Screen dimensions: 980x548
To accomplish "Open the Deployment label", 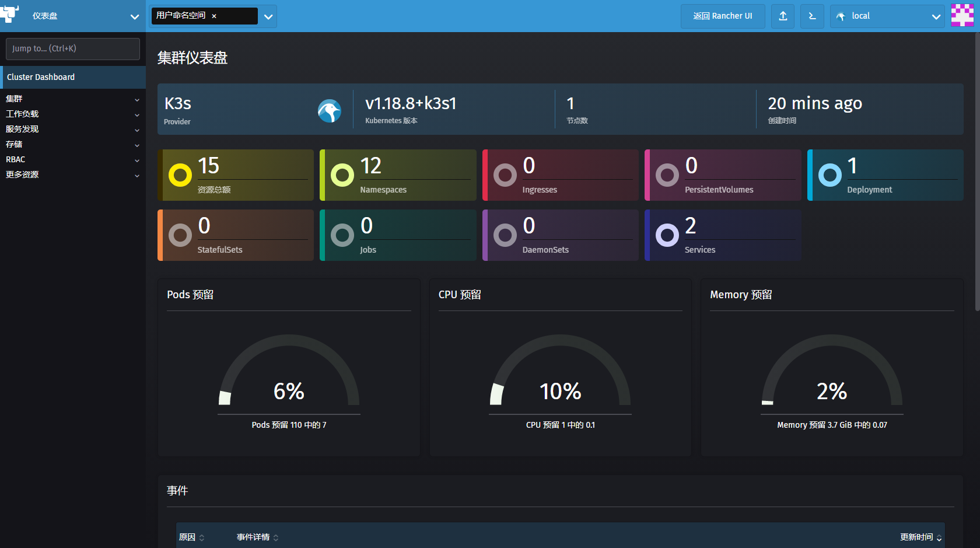I will click(x=869, y=190).
